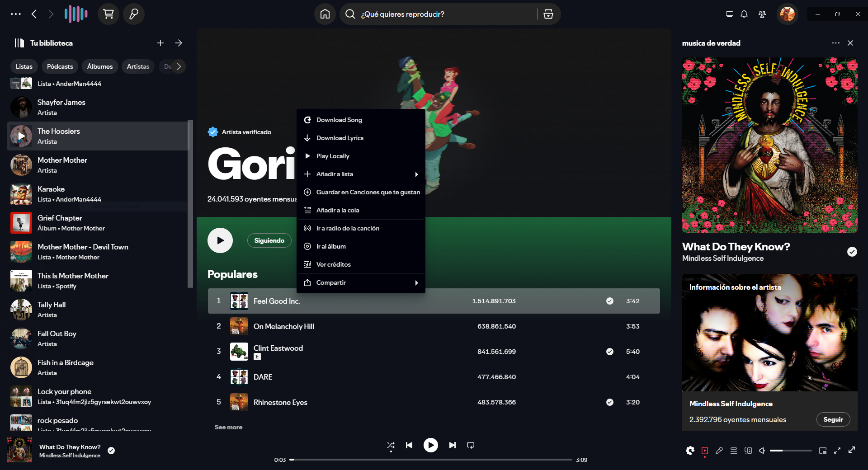Choose Ir al álbum menu item

click(361, 246)
